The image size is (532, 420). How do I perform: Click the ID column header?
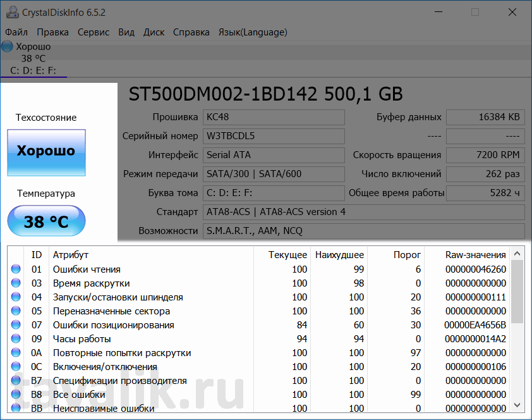pos(36,255)
